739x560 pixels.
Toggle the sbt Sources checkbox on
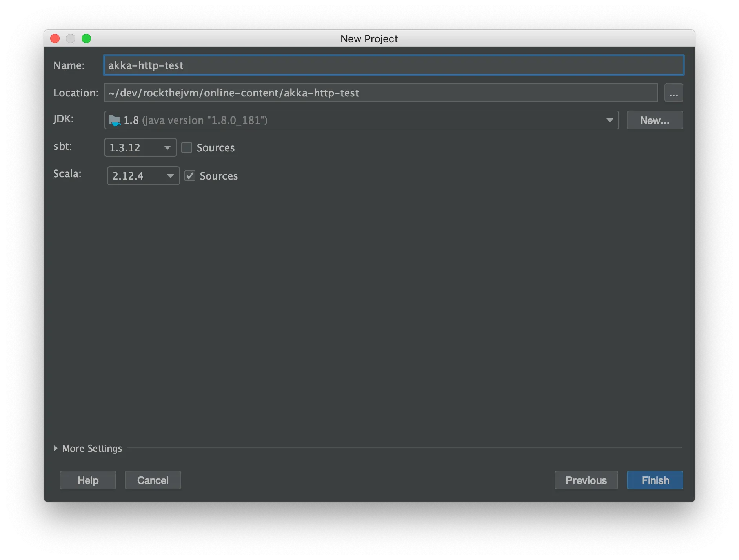click(187, 147)
